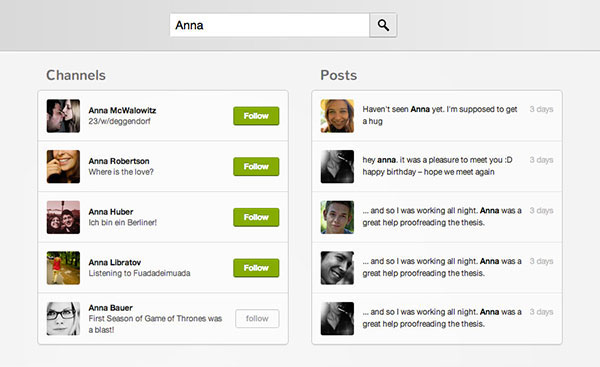600x367 pixels.
Task: Open the last 'proofreading the thesis' post
Action: pos(442,318)
